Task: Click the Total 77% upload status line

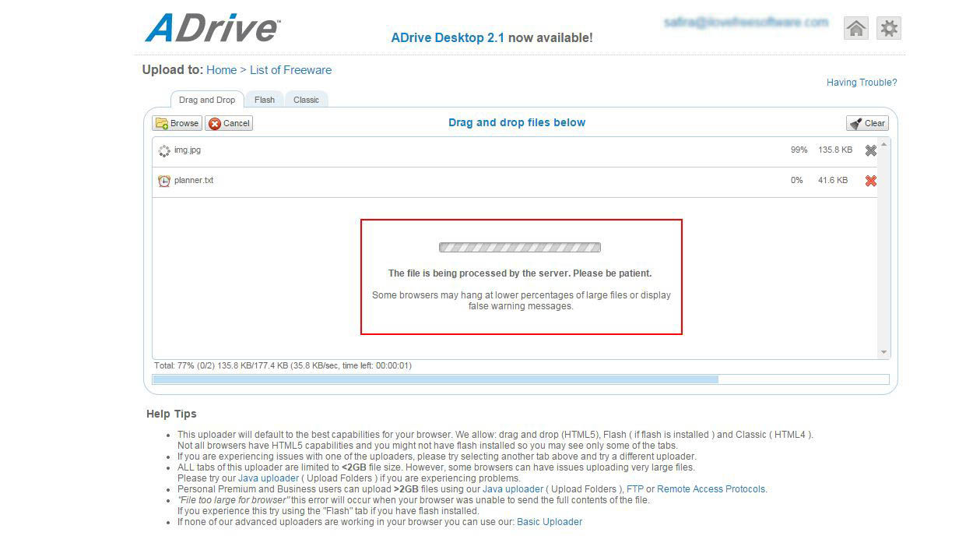Action: pos(283,365)
